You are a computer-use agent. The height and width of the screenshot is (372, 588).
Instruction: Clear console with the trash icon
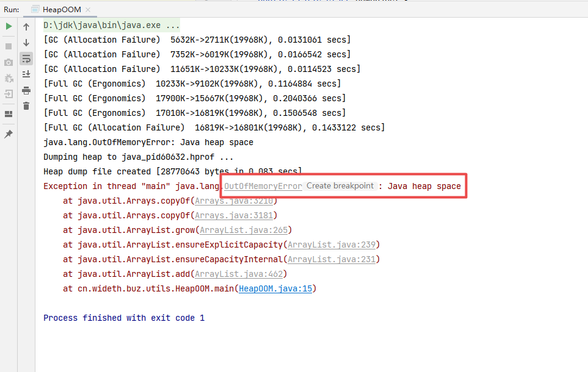point(26,106)
